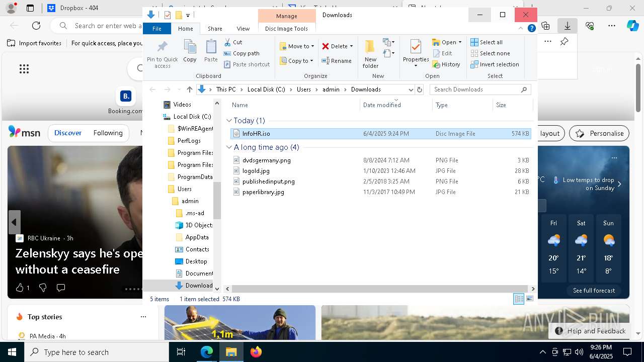Image resolution: width=644 pixels, height=362 pixels.
Task: Collapse A long time ago group
Action: point(229,147)
